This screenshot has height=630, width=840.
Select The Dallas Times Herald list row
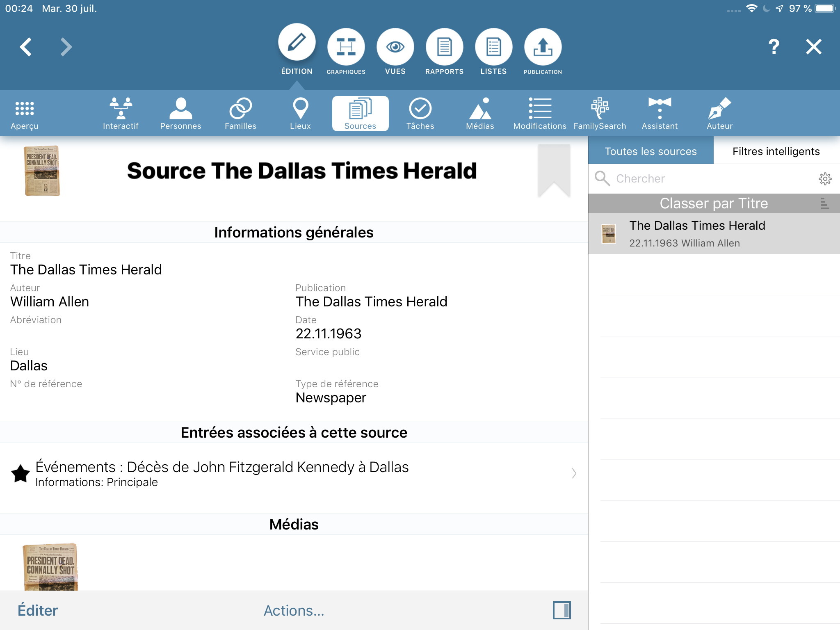(x=714, y=234)
